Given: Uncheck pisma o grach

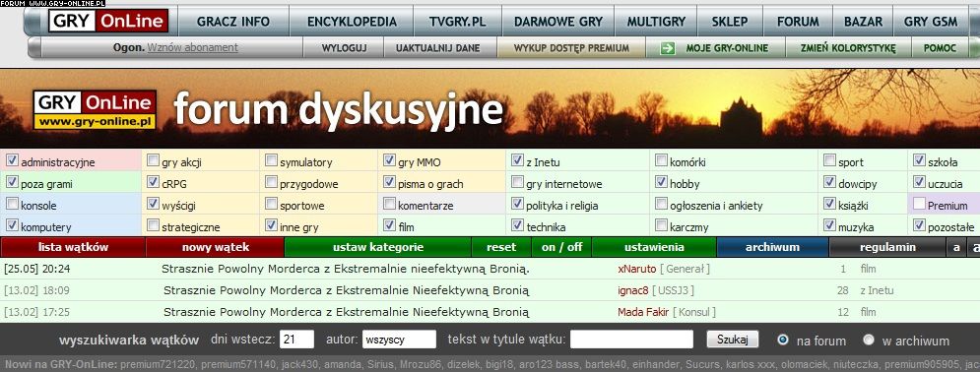Looking at the screenshot, I should pos(389,182).
